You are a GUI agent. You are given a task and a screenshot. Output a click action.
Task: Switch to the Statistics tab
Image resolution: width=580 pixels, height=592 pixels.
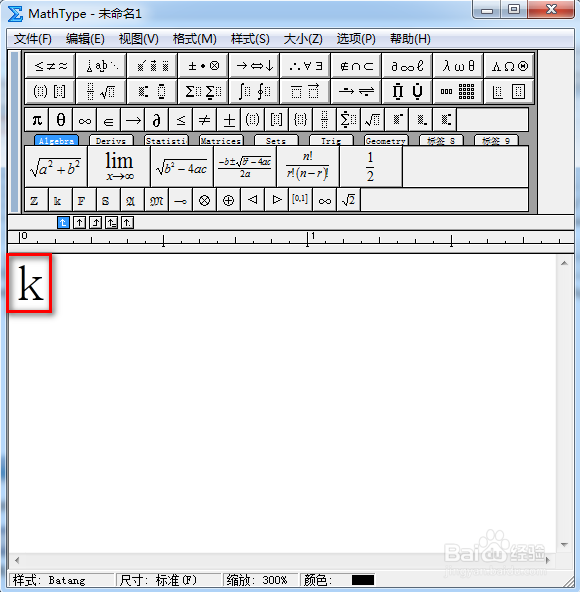click(x=167, y=140)
